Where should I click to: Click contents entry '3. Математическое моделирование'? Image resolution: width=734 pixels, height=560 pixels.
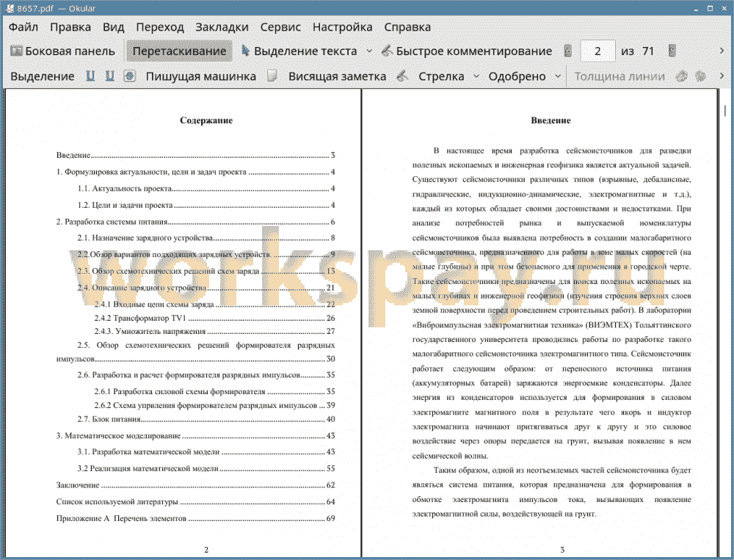click(196, 435)
